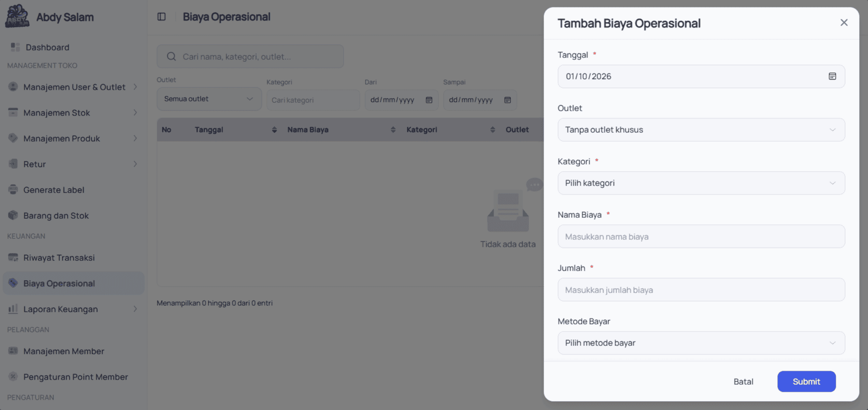Open the Pilih kategori dropdown

[701, 183]
